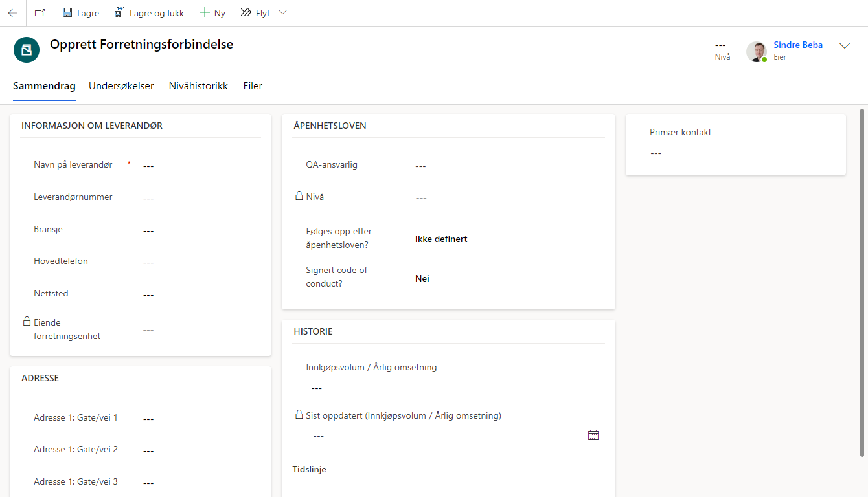Click Sindre Beba's profile picture
Screen dimensions: 868x497
tap(757, 52)
